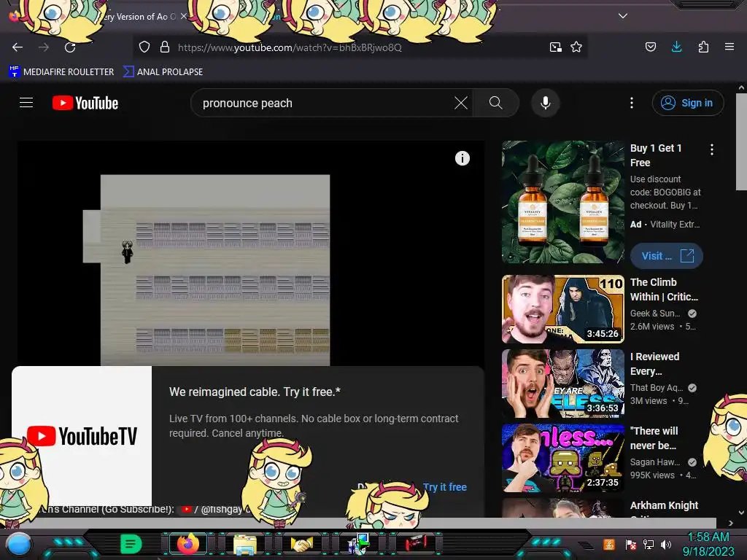Open taskbar clock showing 1:58 AM
Viewport: 747px width, 560px height.
[x=708, y=544]
